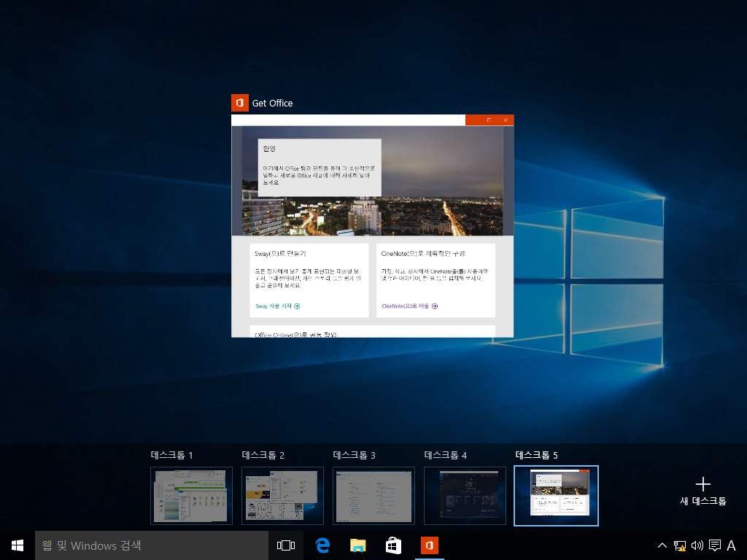Click the Sway 사용 시작 link
The image size is (747, 560).
pyautogui.click(x=278, y=306)
